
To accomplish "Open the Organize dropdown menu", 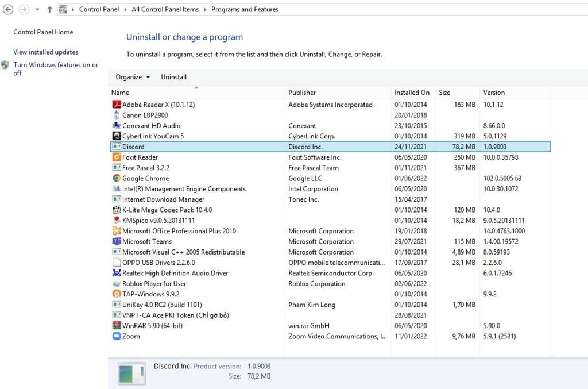I will [x=133, y=77].
